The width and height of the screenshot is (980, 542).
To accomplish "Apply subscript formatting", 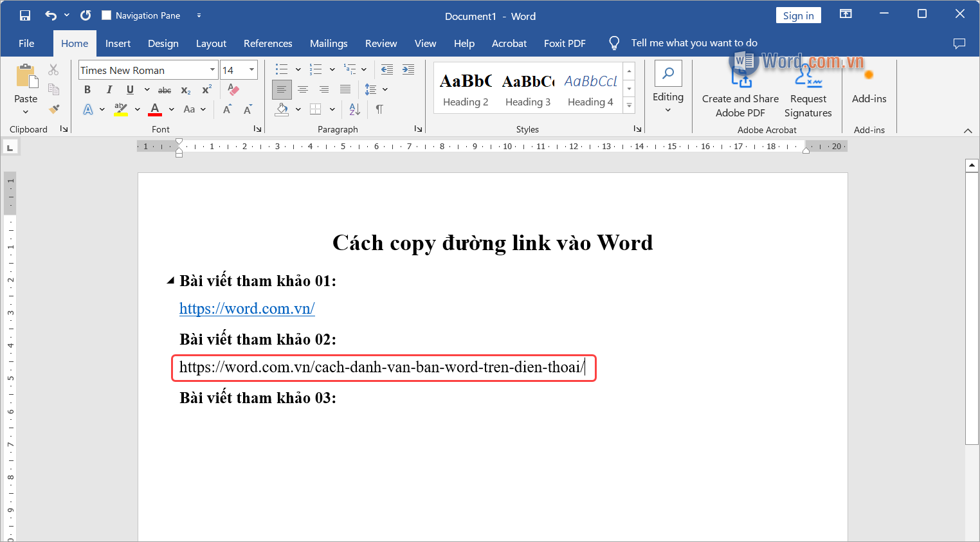I will [x=186, y=90].
